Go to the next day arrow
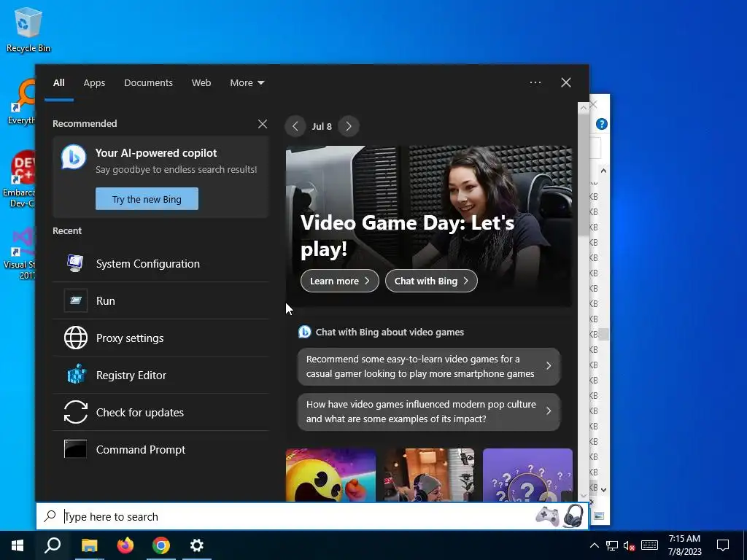Screen dimensions: 747x560 tap(349, 126)
